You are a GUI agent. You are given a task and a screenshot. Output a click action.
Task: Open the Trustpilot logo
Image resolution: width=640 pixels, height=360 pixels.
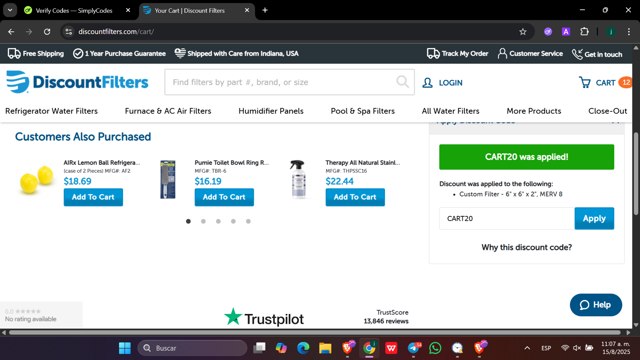point(264,318)
